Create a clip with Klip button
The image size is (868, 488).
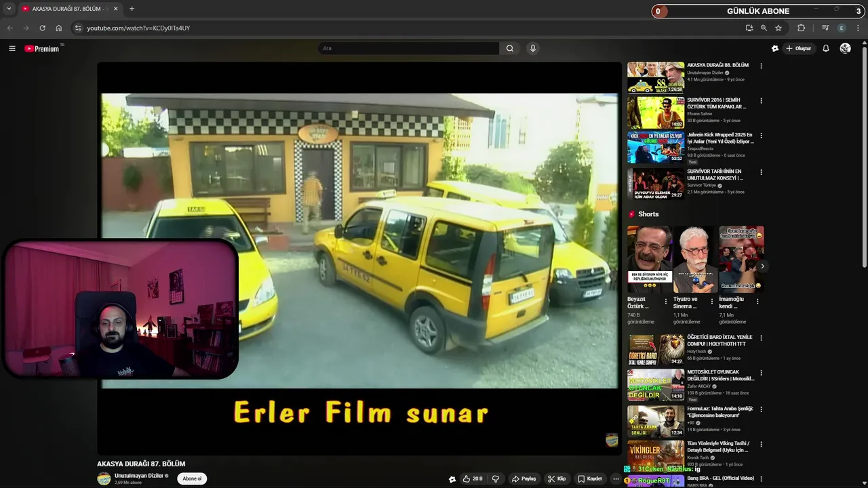557,479
